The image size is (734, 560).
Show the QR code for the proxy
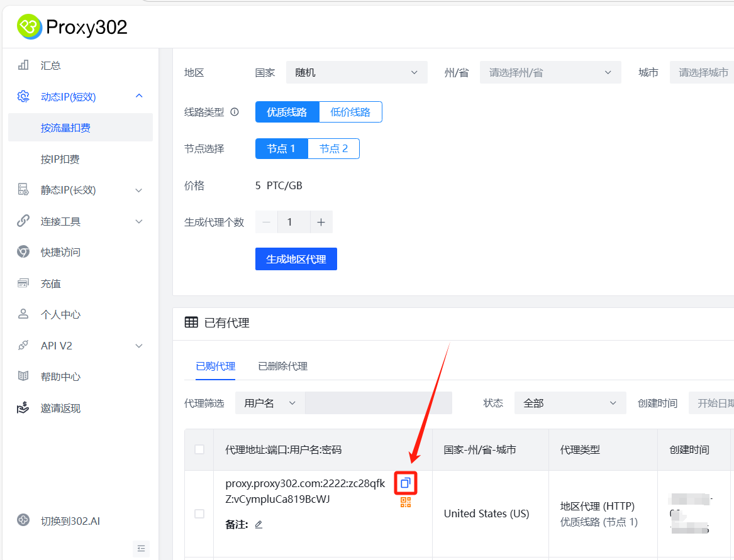405,502
